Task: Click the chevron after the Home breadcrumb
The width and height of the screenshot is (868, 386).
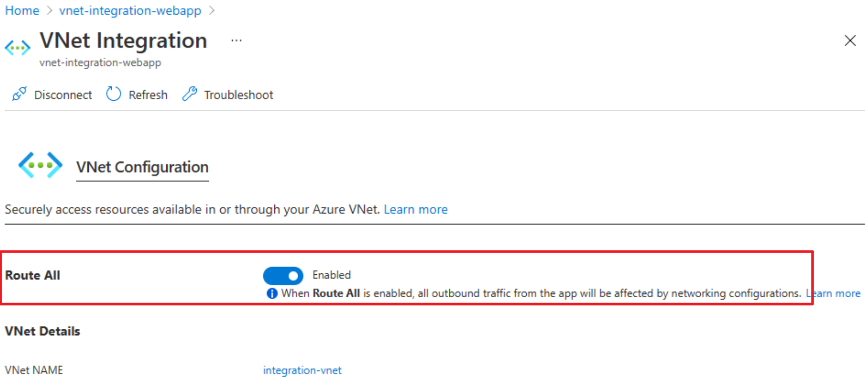Action: (49, 11)
